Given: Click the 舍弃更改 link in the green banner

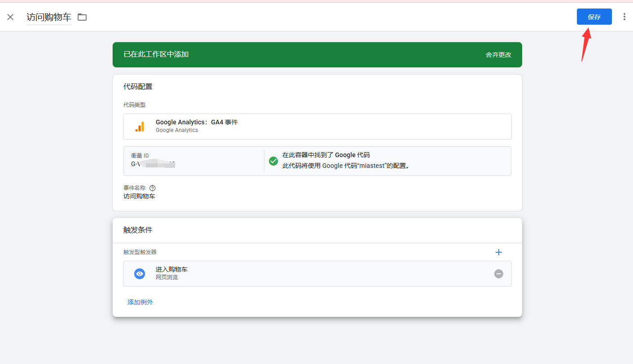Looking at the screenshot, I should 498,55.
